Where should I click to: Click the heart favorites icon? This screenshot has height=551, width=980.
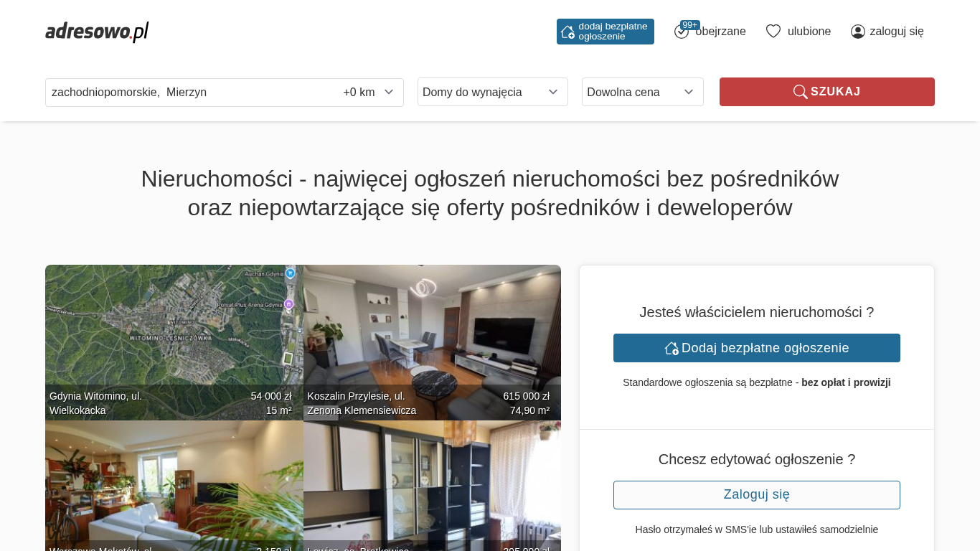tap(773, 32)
